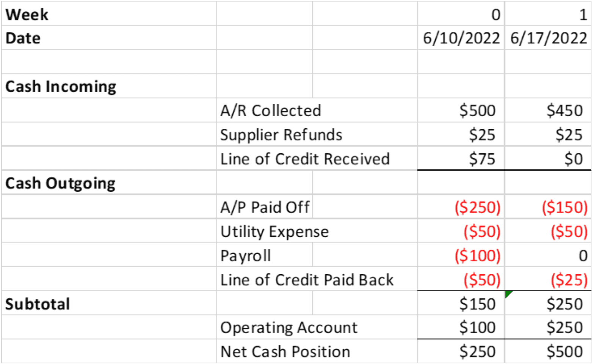Click the "Utility Expense" label cell
The image size is (593, 364).
click(275, 232)
